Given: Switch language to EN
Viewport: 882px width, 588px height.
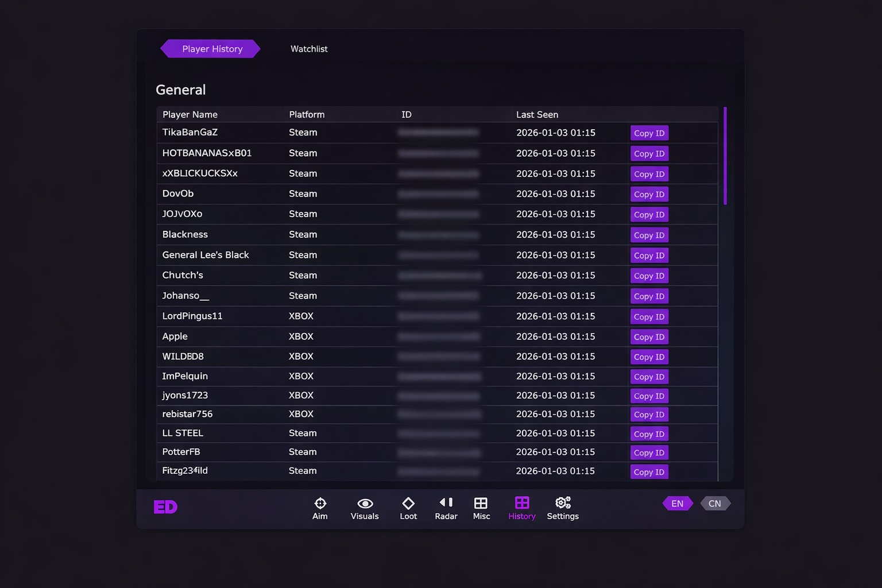Looking at the screenshot, I should tap(678, 504).
